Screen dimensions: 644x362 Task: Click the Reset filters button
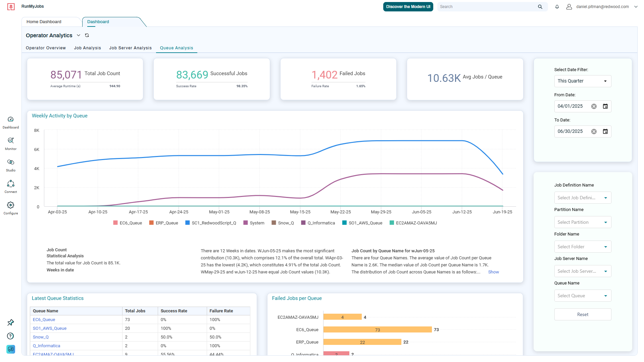(582, 314)
